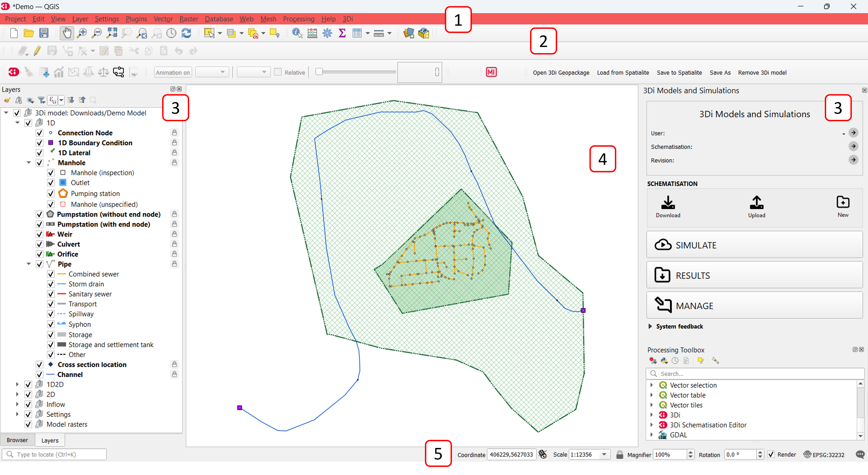868x475 pixels.
Task: Click the SIMULATE button
Action: point(754,245)
